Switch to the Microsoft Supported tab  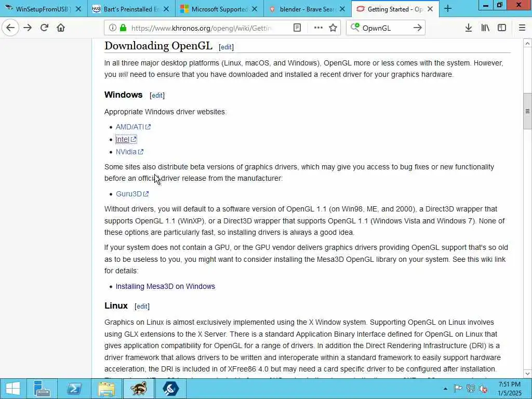tap(220, 9)
